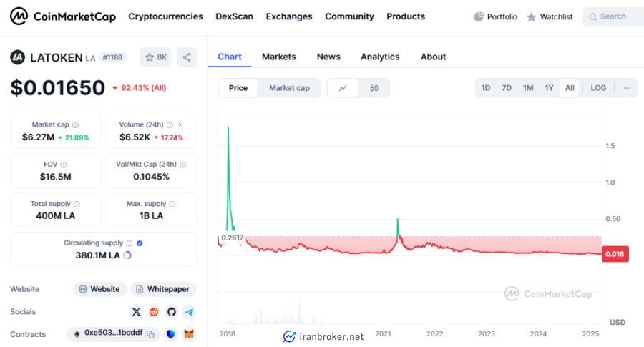Open Portfolio link in header
Viewport: 644px width, 347px height.
click(x=496, y=17)
